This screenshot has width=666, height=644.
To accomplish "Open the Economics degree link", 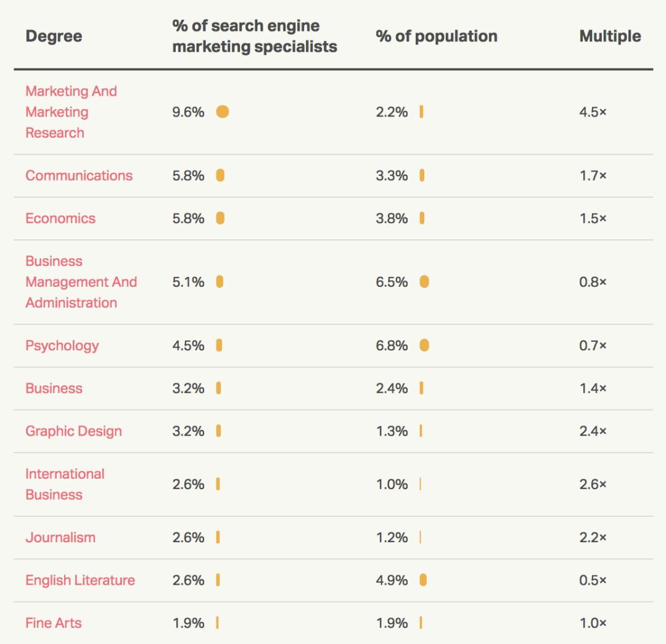I will pos(60,218).
